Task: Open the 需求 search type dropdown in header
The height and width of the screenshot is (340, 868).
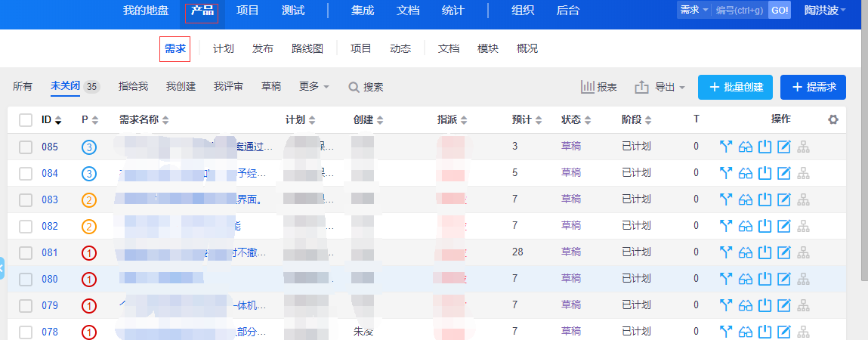Action: pos(694,10)
